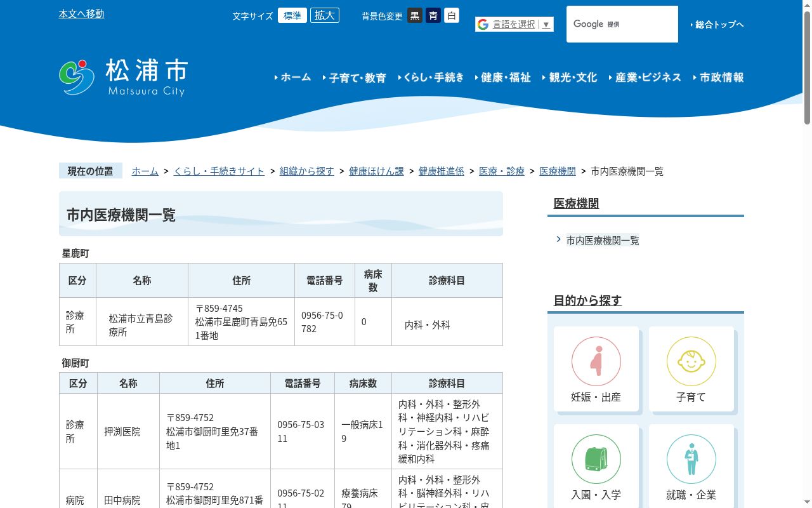
Task: Select the 松浦市立青島診療所 table cell
Action: click(142, 322)
